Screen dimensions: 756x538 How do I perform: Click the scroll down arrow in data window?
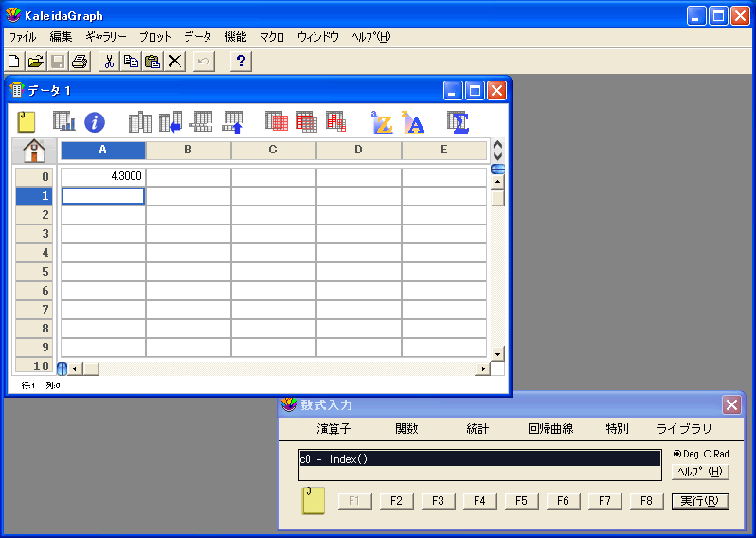tap(498, 354)
